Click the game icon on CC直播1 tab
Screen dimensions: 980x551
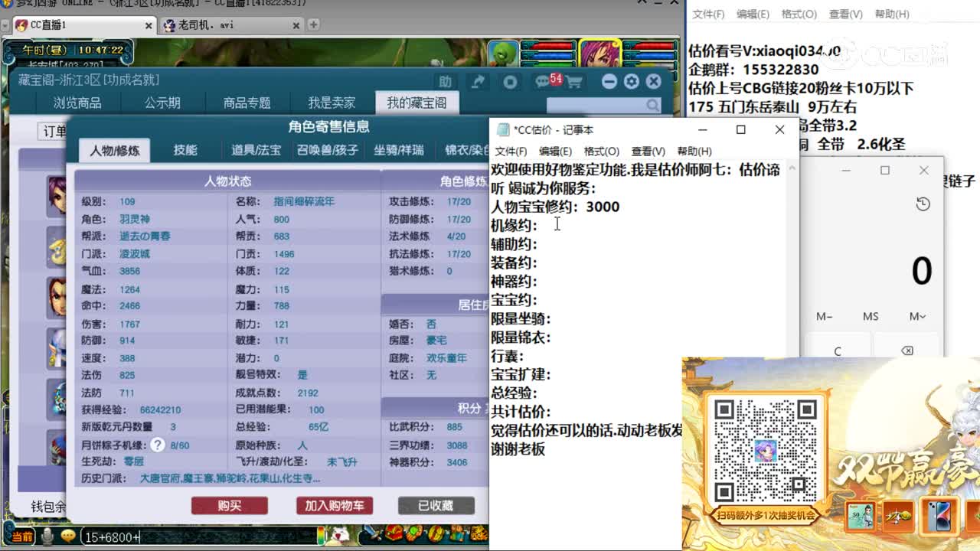tap(21, 25)
